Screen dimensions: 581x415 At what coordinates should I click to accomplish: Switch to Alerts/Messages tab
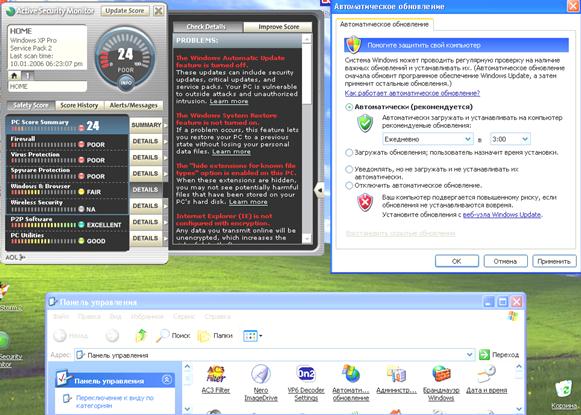click(134, 105)
